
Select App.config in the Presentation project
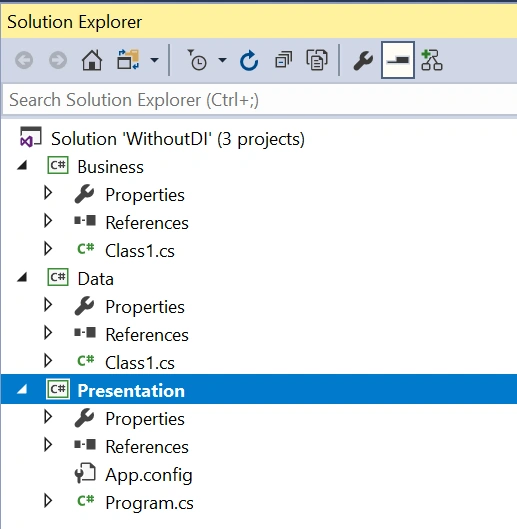[149, 475]
